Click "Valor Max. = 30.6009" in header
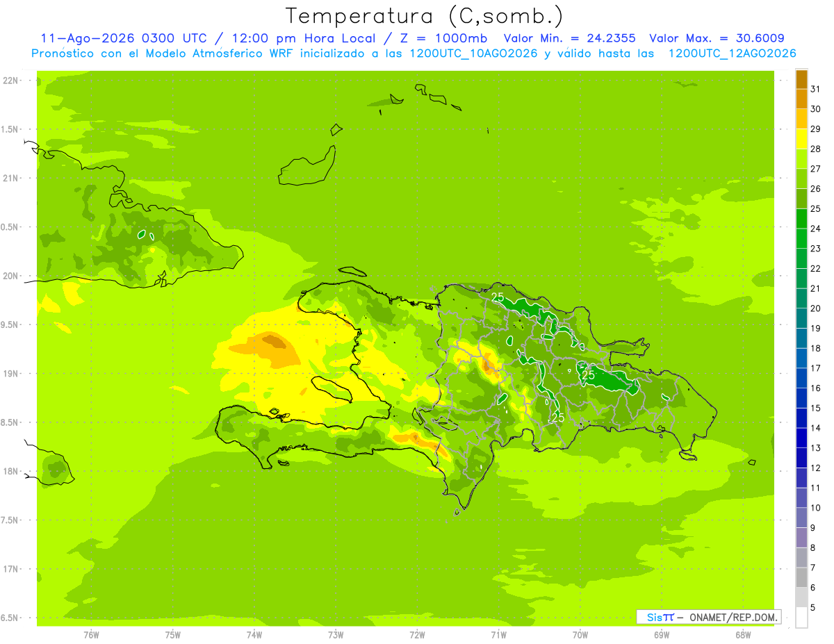Viewport: 834px width, 644px height. click(718, 38)
